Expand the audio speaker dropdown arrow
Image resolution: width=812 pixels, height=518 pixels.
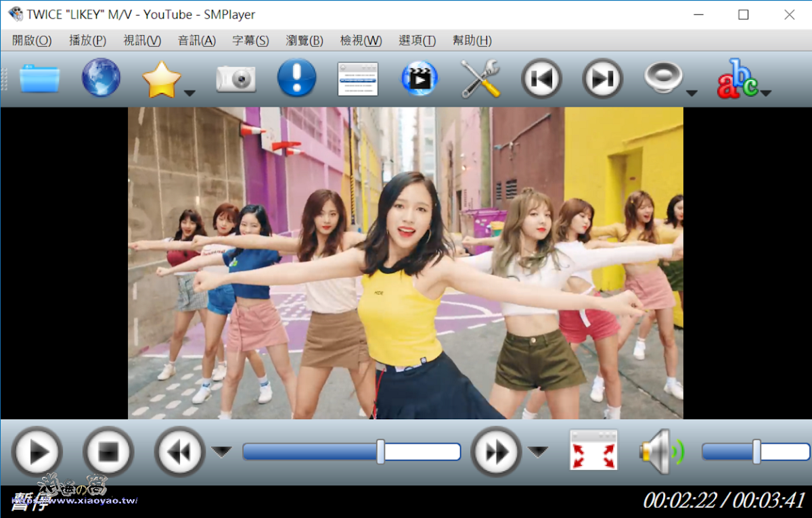692,93
